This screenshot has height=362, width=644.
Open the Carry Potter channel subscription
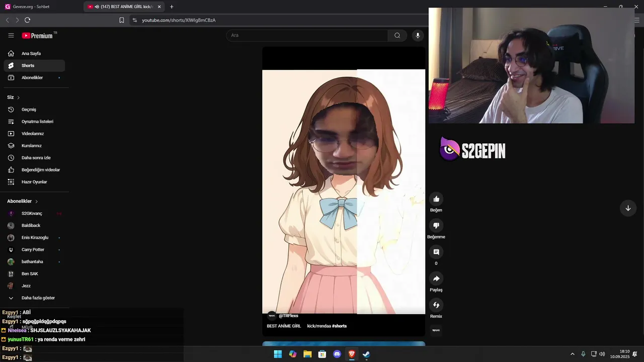click(x=34, y=249)
